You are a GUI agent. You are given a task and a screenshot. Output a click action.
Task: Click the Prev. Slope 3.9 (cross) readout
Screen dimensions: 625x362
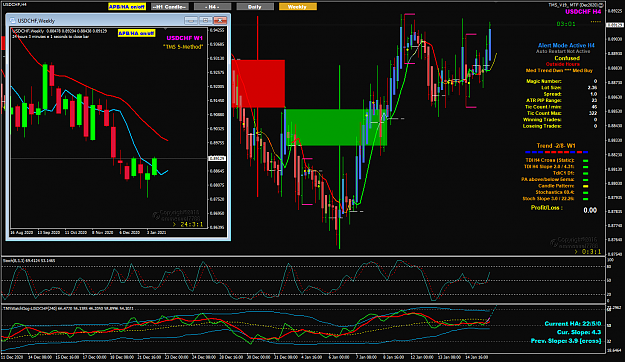pyautogui.click(x=566, y=341)
